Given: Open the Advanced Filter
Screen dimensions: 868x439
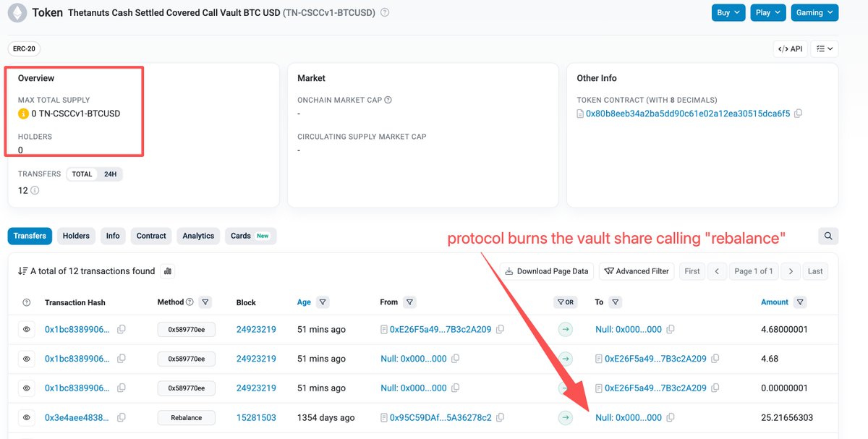Looking at the screenshot, I should coord(637,271).
